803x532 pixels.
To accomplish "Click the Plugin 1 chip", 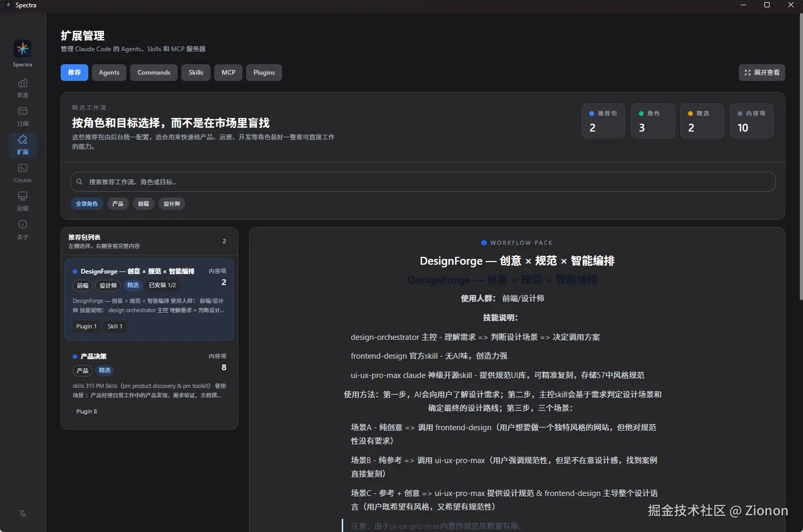I will (x=86, y=326).
